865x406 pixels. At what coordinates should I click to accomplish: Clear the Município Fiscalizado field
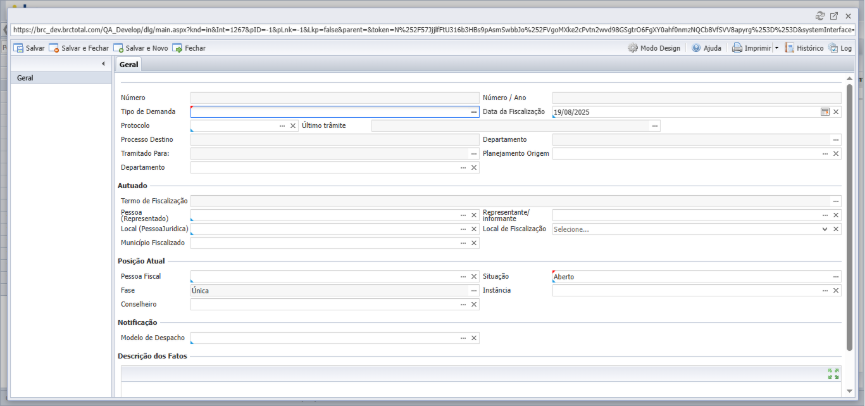(x=473, y=243)
